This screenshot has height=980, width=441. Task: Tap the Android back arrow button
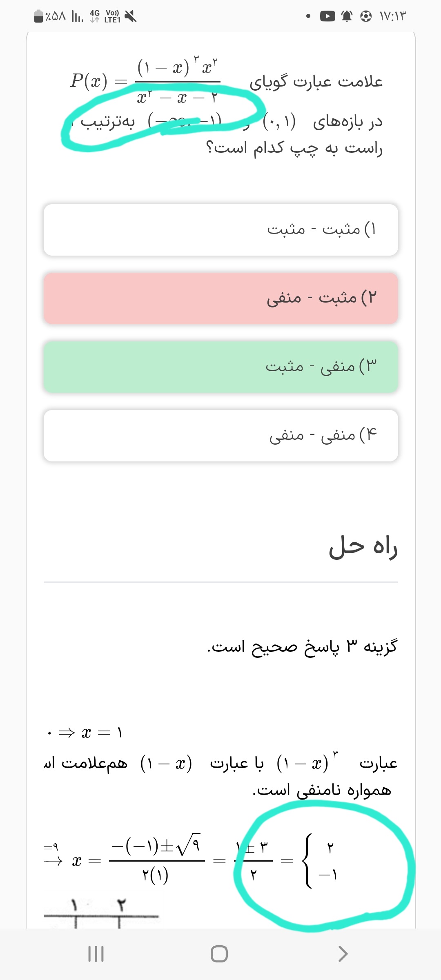pyautogui.click(x=343, y=954)
